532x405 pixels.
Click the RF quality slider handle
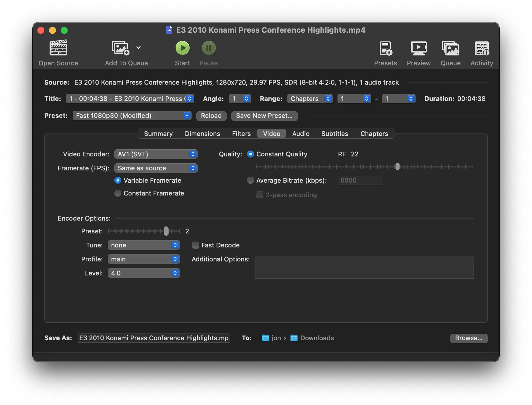point(397,167)
